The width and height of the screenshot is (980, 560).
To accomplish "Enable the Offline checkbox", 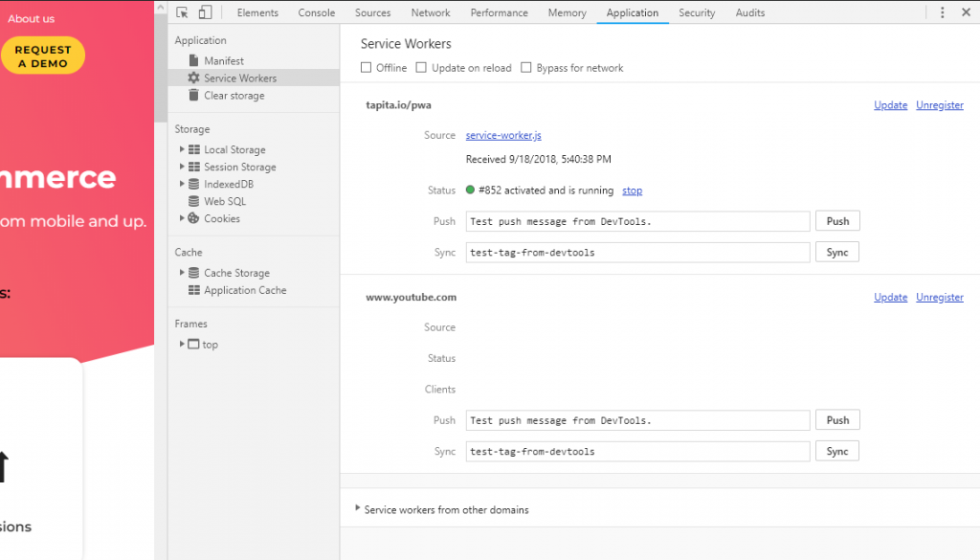I will coord(366,68).
